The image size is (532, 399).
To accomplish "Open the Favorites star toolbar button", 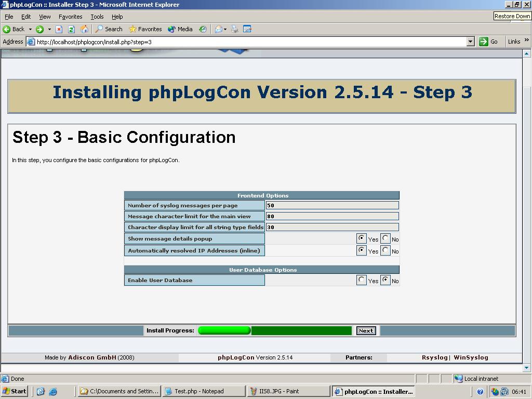I will 145,29.
